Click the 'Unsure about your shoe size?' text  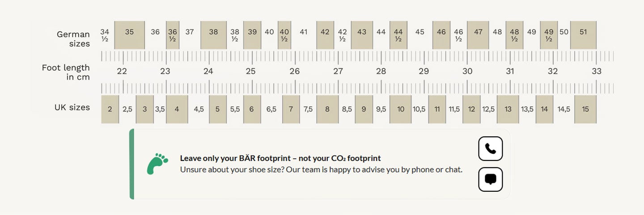point(223,170)
